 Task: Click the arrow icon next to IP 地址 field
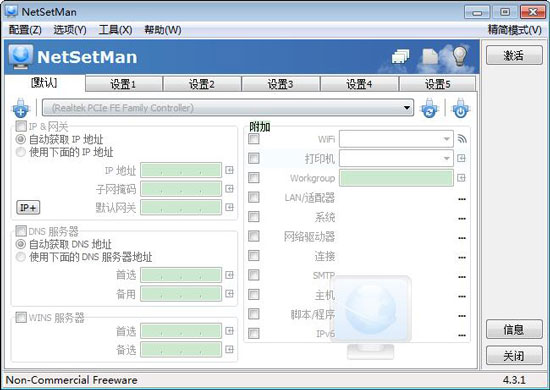(x=229, y=170)
